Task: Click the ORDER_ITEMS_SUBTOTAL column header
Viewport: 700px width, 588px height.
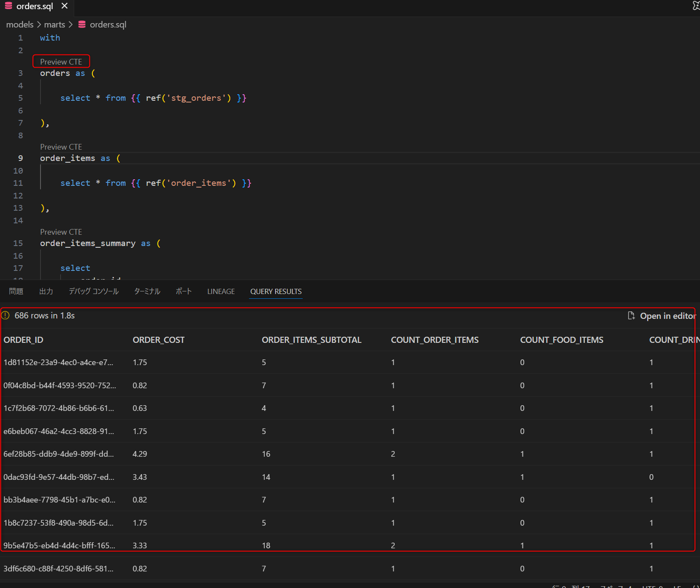Action: tap(311, 340)
